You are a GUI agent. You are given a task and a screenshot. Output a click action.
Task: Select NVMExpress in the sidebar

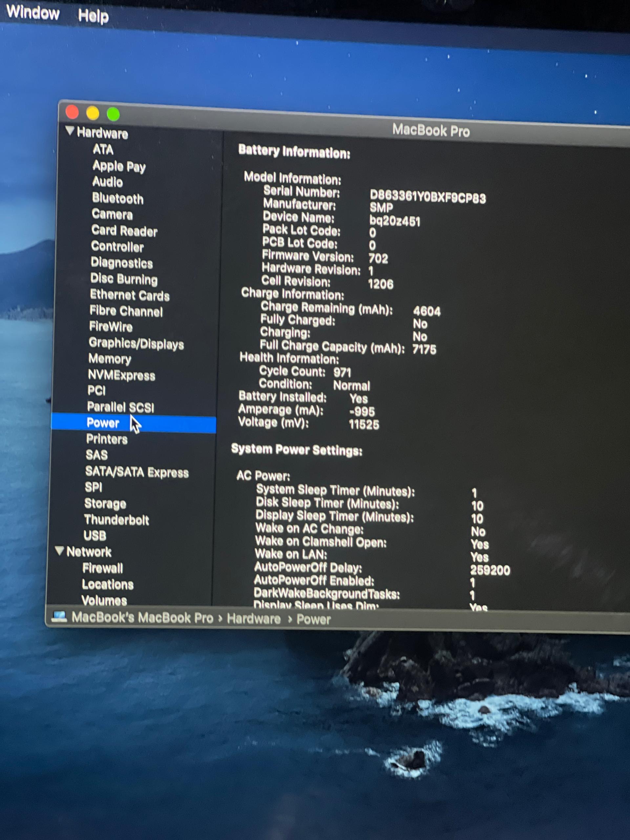click(121, 375)
